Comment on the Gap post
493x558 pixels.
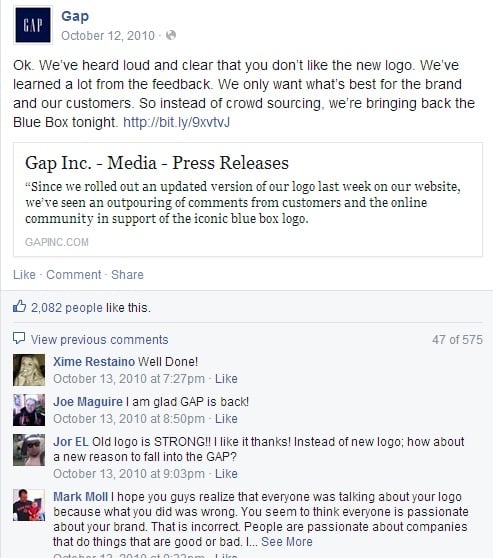pyautogui.click(x=74, y=275)
